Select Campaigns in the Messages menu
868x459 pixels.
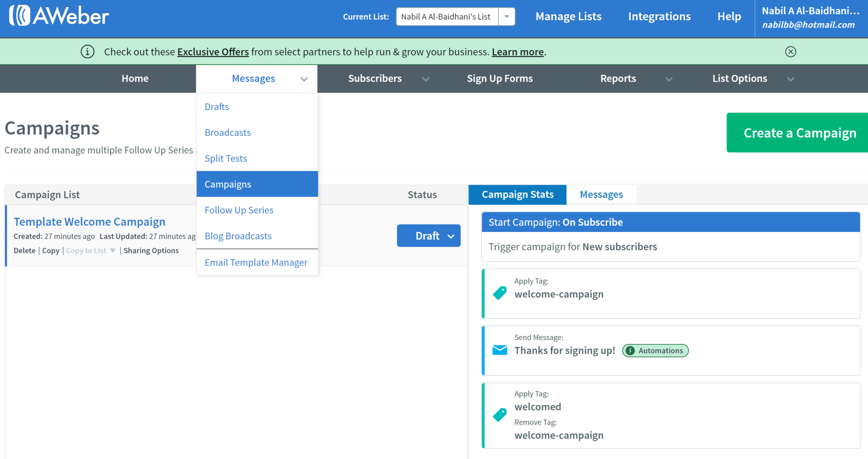(257, 184)
